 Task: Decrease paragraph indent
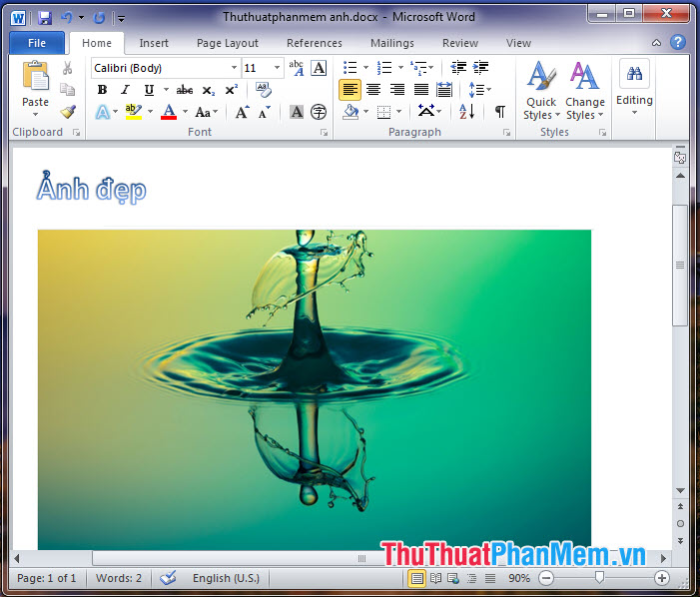(x=458, y=67)
